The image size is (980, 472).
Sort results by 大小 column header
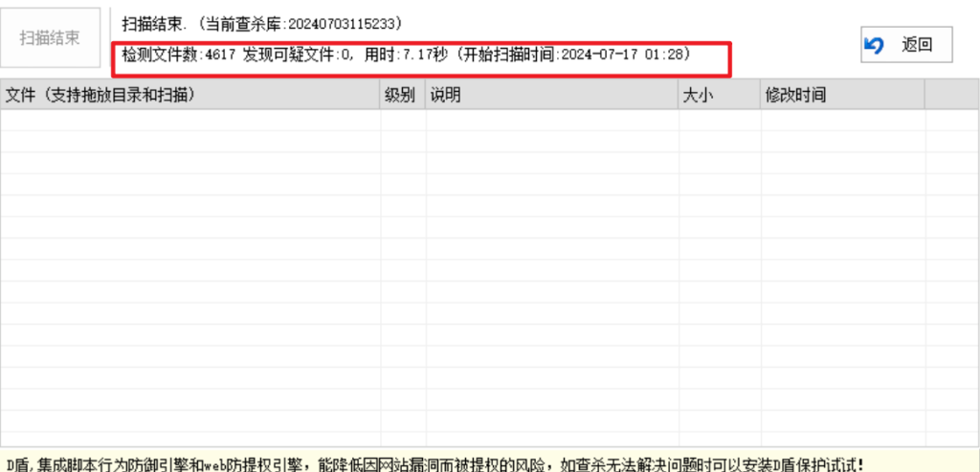point(719,95)
